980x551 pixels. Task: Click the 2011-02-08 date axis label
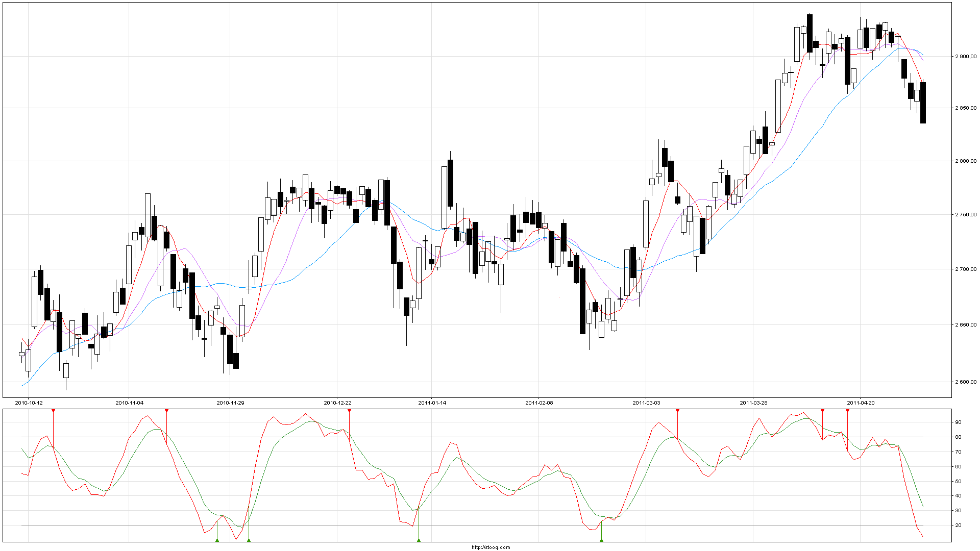pos(539,403)
